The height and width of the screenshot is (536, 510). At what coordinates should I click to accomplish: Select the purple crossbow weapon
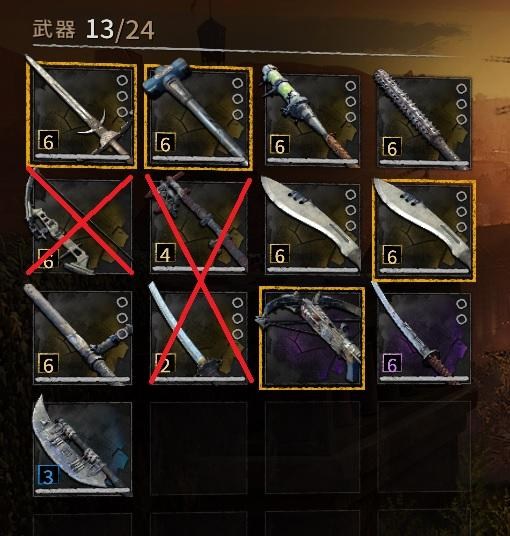(x=312, y=338)
